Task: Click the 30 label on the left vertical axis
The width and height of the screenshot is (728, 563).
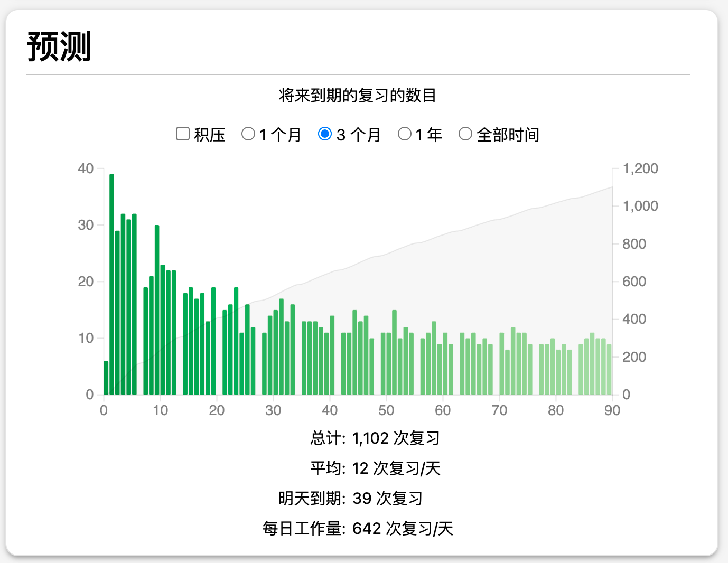Action: point(86,225)
